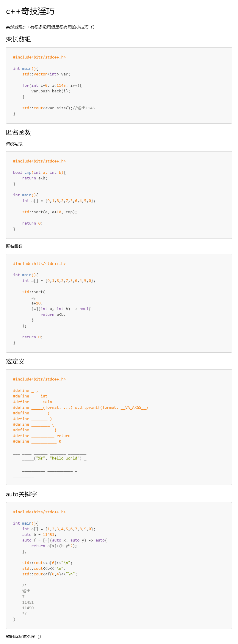
Task: Click the var.push_back(i); code line
Action: point(51,91)
